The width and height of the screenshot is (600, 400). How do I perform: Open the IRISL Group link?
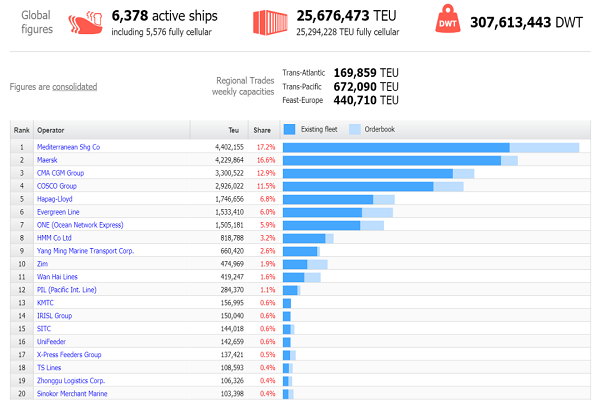click(54, 316)
